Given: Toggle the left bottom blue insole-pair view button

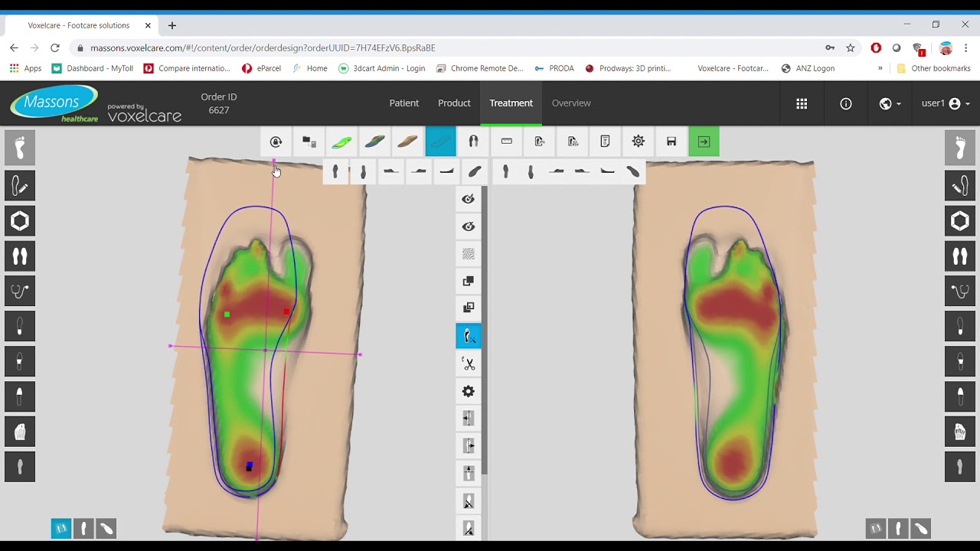Looking at the screenshot, I should tap(61, 528).
